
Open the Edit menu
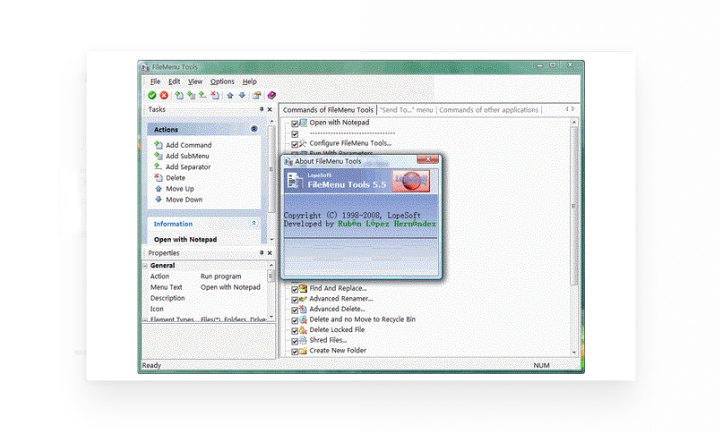point(174,81)
